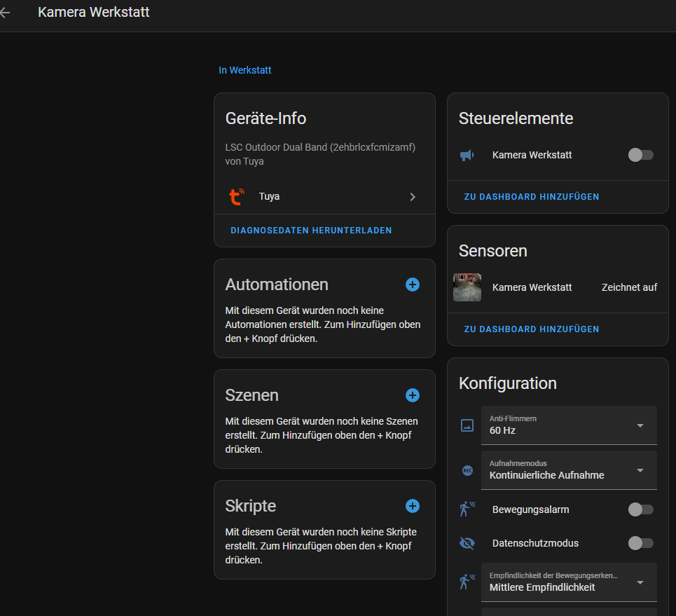Open the Kamera Werkstatt camera thumbnail
Viewport: 676px width, 616px height.
[467, 287]
